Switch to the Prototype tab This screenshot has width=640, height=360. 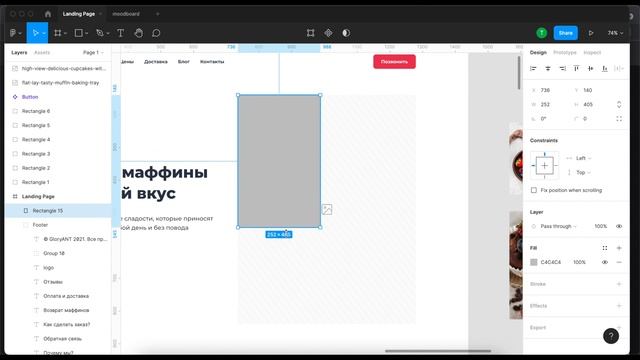point(565,53)
